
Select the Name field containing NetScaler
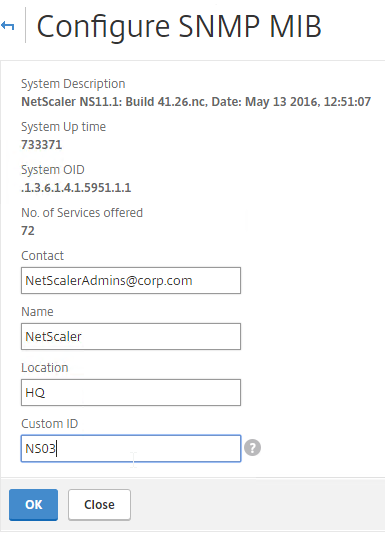pos(131,336)
